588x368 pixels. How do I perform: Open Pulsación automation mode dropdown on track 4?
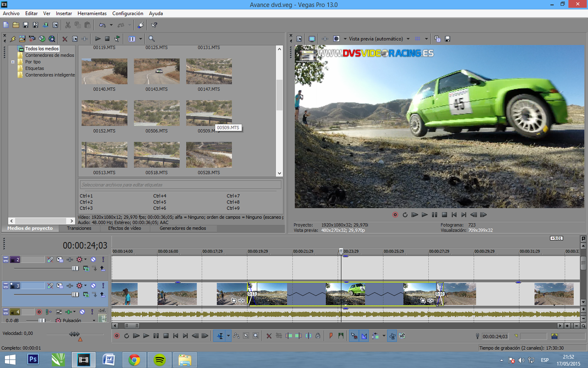click(93, 320)
